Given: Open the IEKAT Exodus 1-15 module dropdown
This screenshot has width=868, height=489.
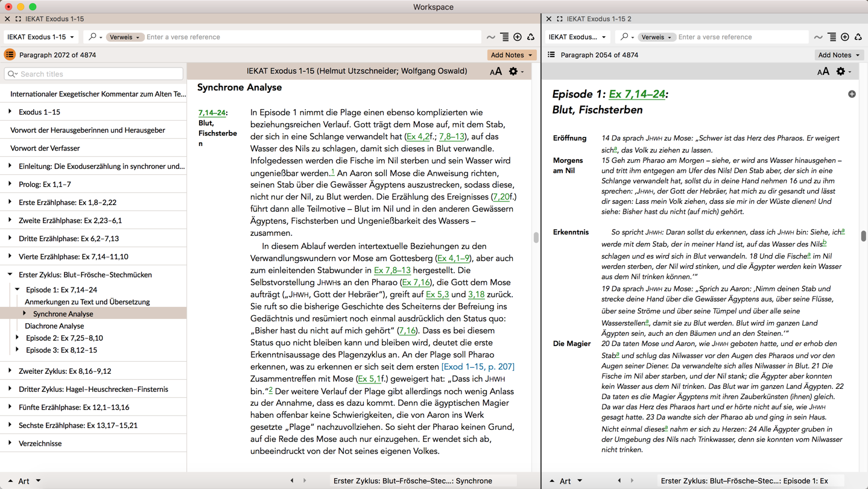Looking at the screenshot, I should [x=40, y=37].
